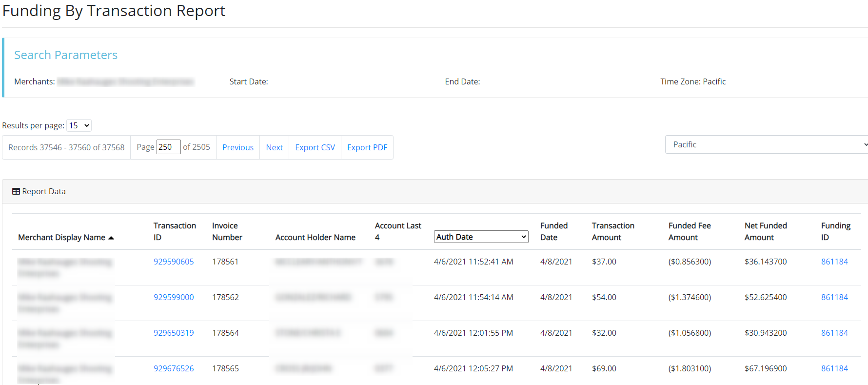Click the End Date label
Viewport: 868px width, 385px height.
[462, 81]
